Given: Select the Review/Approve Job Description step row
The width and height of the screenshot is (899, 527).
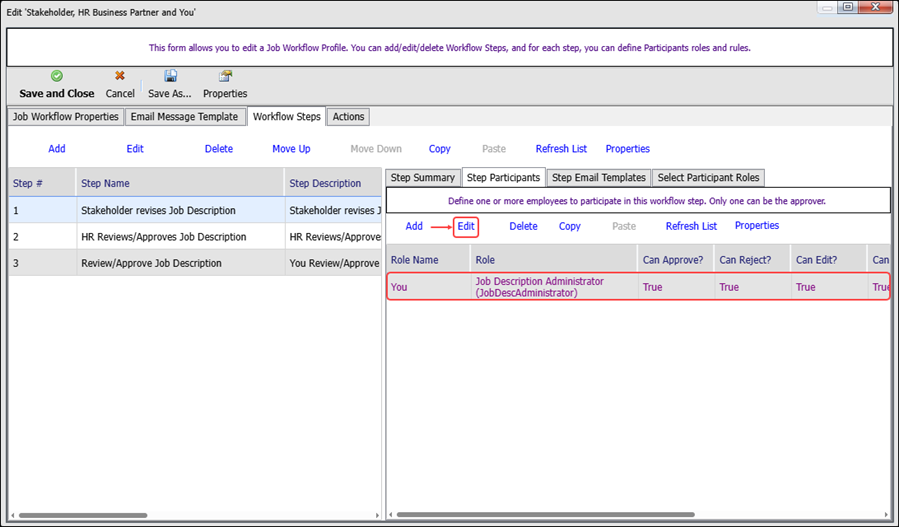Looking at the screenshot, I should (151, 264).
